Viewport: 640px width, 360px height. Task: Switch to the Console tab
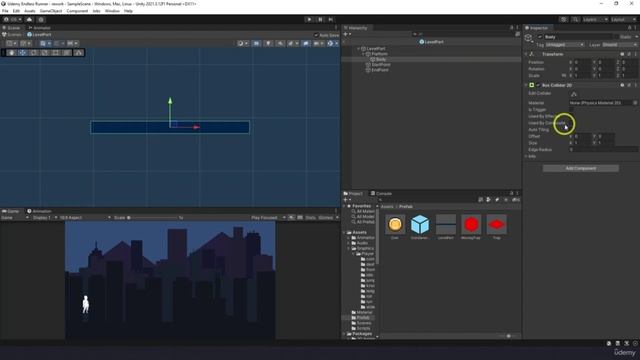[381, 193]
